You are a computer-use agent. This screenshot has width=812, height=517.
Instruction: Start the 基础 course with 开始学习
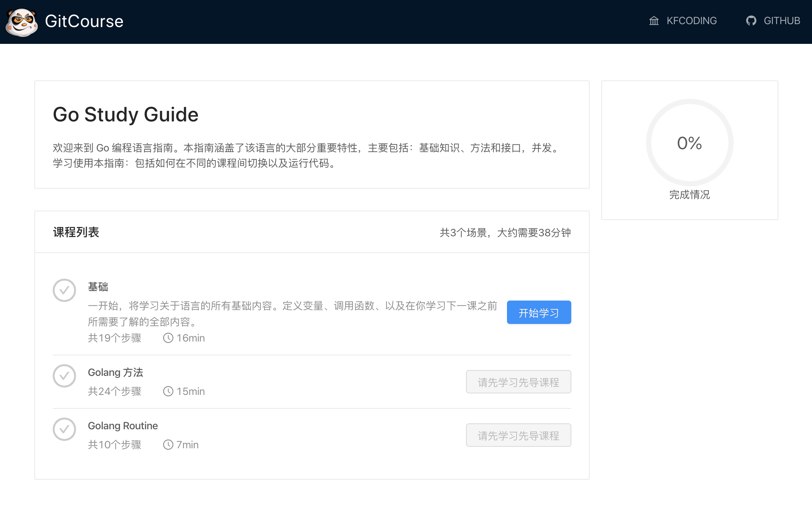(x=539, y=312)
